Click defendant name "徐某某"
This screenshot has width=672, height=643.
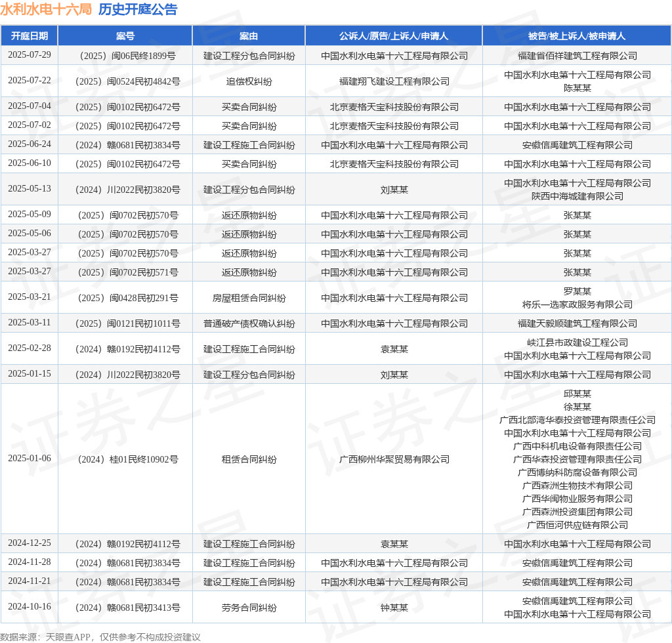(577, 407)
